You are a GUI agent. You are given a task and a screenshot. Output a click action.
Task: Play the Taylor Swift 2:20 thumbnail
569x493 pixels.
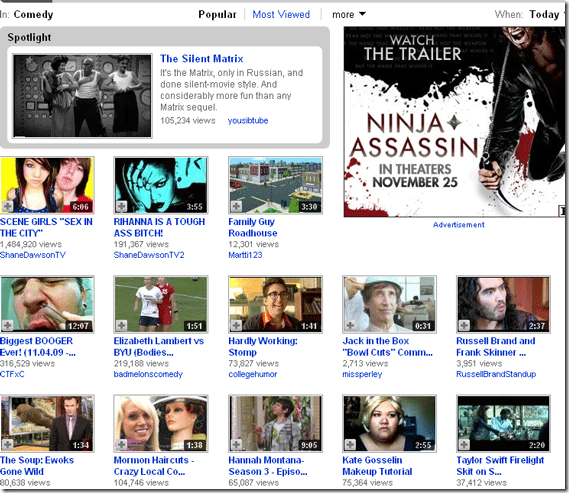click(503, 423)
